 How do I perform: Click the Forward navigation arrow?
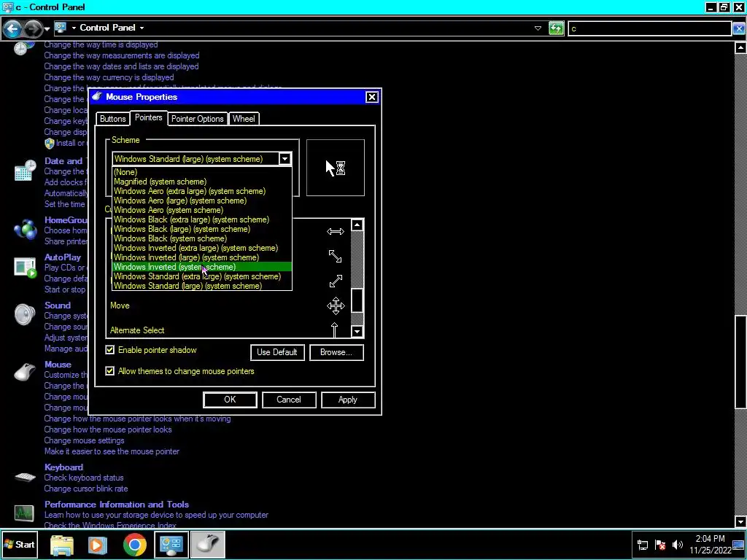(x=32, y=28)
